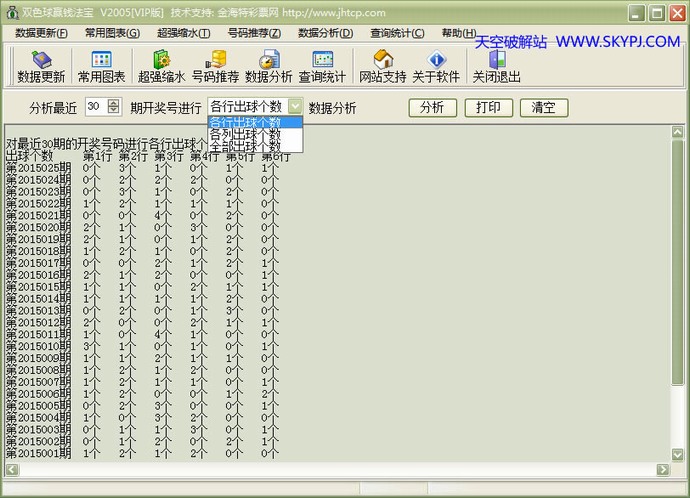
Task: Click the 清空 button
Action: 544,108
